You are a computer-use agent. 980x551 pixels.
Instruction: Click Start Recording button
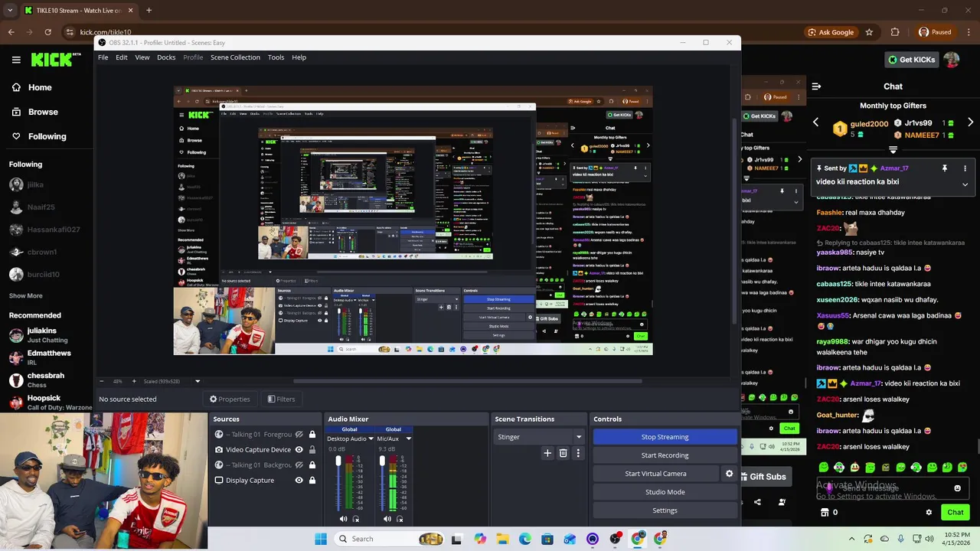[x=665, y=455]
